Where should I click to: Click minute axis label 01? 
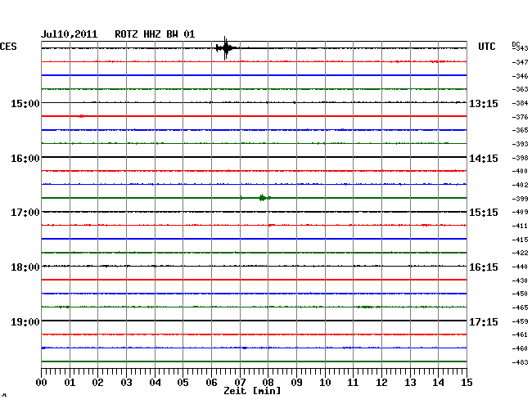[x=70, y=383]
